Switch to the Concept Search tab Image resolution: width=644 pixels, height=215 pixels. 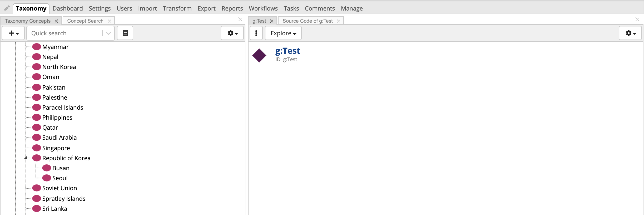85,21
